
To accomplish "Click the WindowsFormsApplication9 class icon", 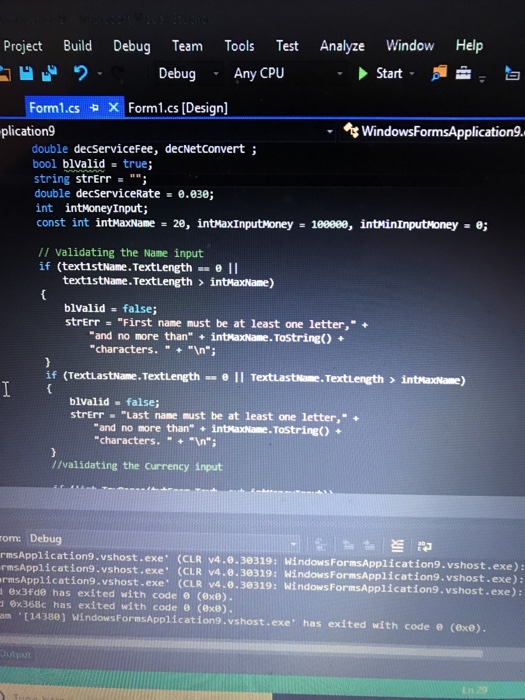I will 351,131.
